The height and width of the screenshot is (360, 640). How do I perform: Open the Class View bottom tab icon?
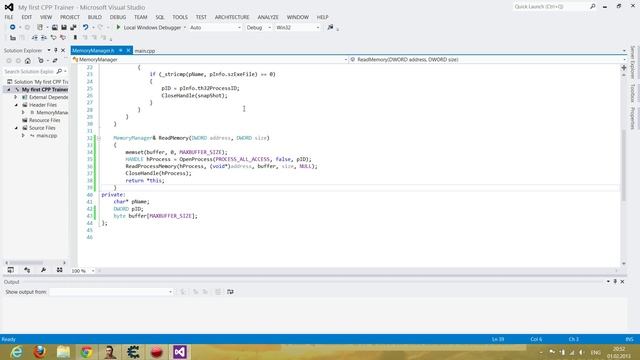(x=27, y=270)
